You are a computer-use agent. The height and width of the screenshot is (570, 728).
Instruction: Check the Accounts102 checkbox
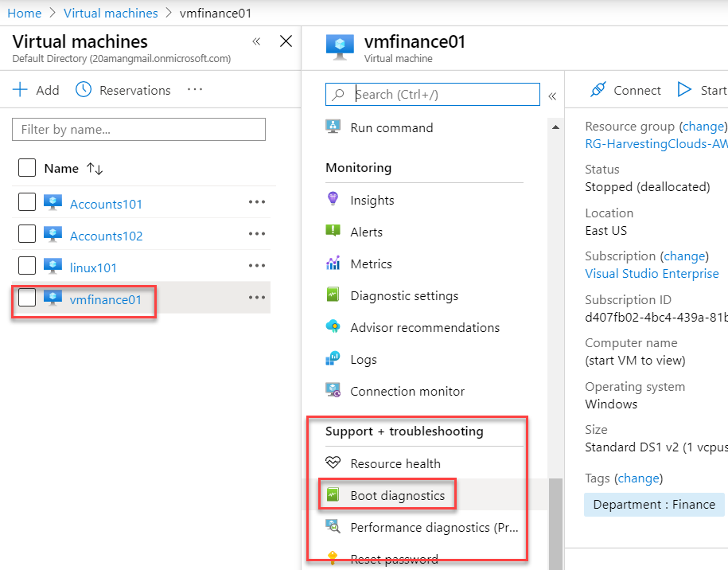pyautogui.click(x=27, y=234)
